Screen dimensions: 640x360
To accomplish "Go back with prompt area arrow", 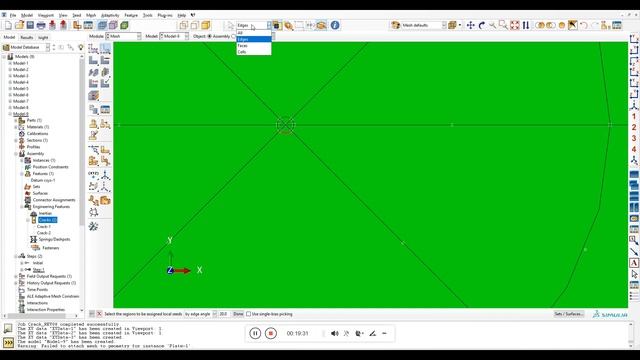I will 92,314.
